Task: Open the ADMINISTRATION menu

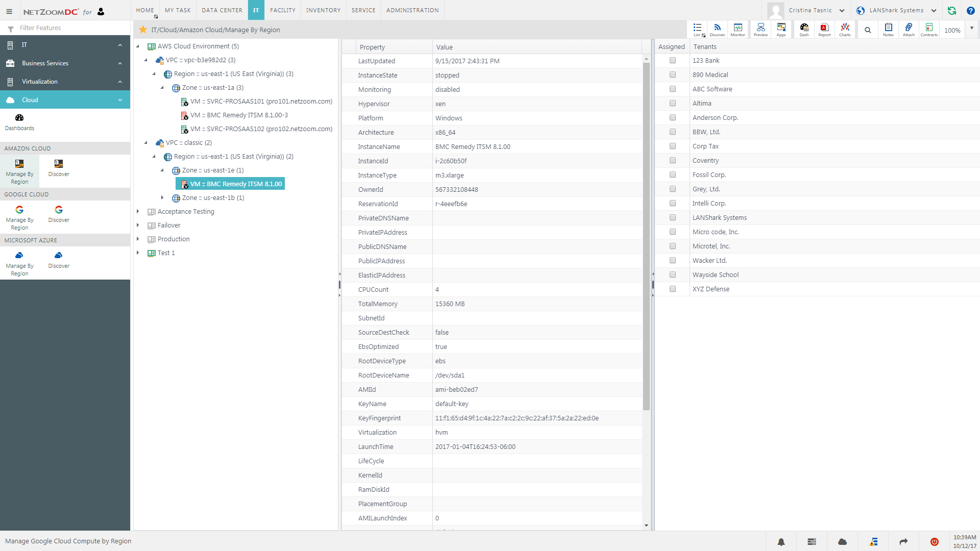Action: click(412, 10)
